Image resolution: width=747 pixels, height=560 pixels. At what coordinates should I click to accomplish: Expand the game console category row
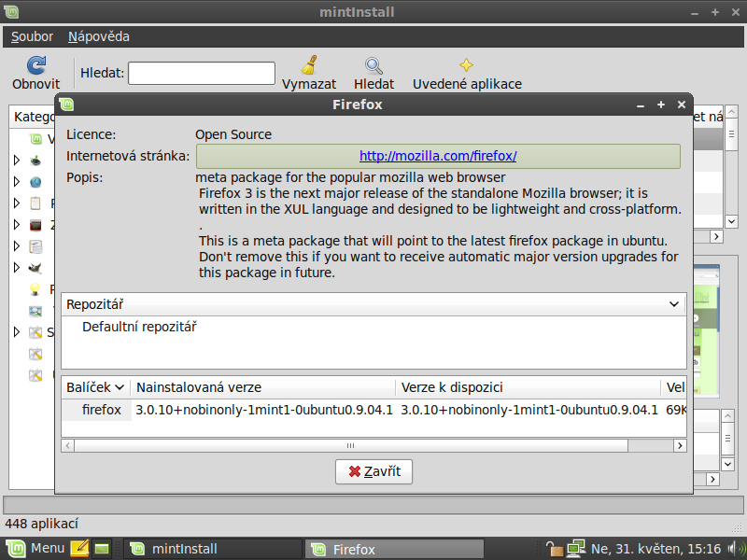click(17, 161)
